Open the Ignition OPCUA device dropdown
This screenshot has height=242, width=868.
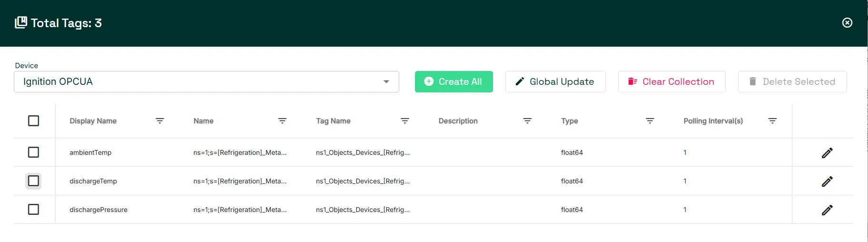click(207, 81)
